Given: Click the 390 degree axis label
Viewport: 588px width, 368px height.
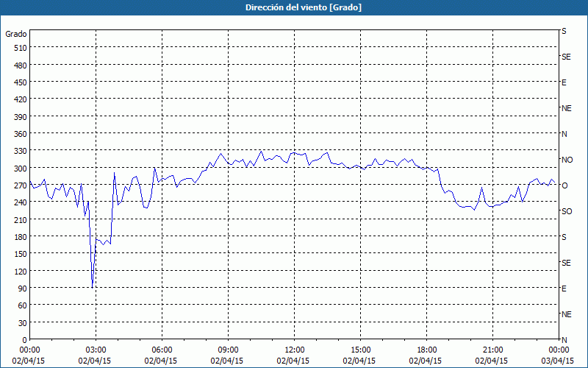Looking at the screenshot, I should coord(21,117).
